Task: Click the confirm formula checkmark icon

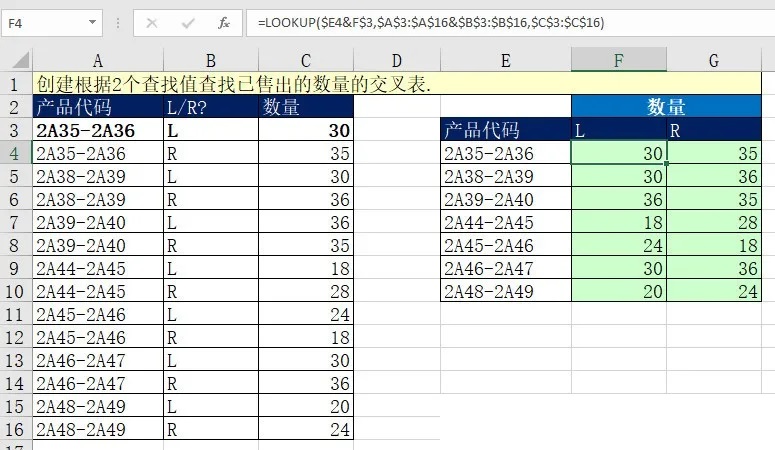Action: click(x=188, y=23)
